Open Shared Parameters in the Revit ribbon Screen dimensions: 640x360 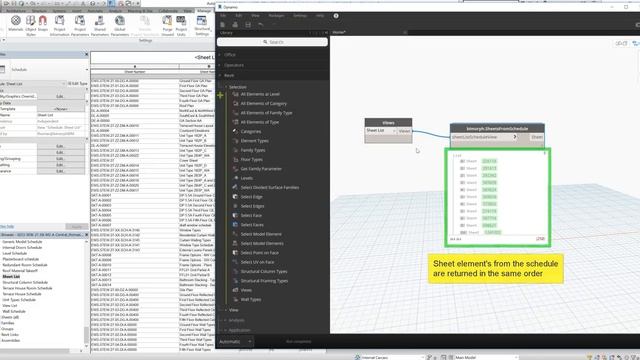(100, 26)
